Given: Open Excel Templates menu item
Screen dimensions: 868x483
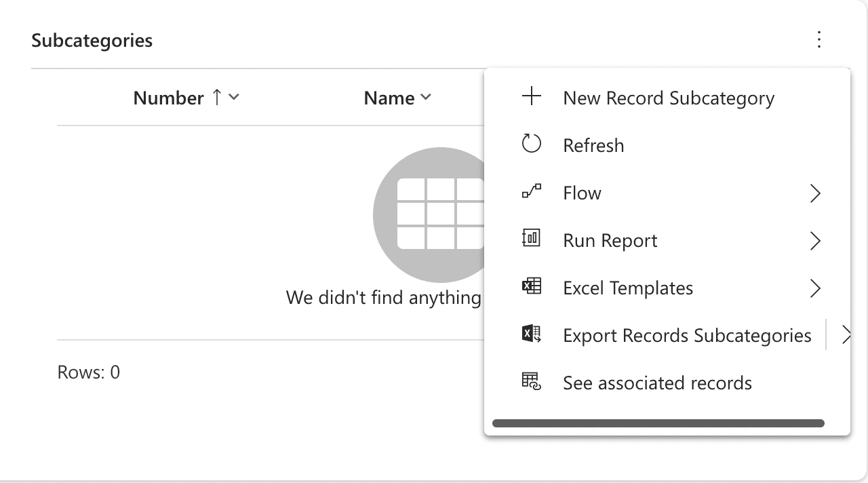Looking at the screenshot, I should coord(667,288).
